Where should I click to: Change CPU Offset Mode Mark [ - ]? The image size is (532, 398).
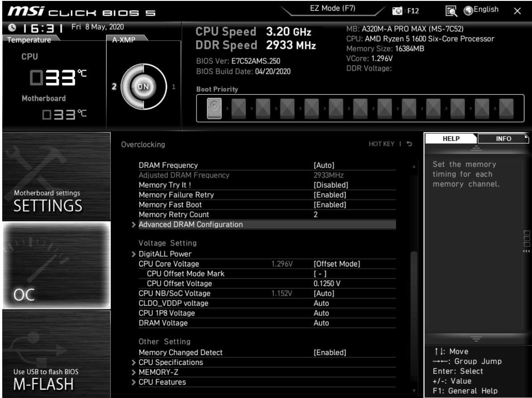(267, 274)
